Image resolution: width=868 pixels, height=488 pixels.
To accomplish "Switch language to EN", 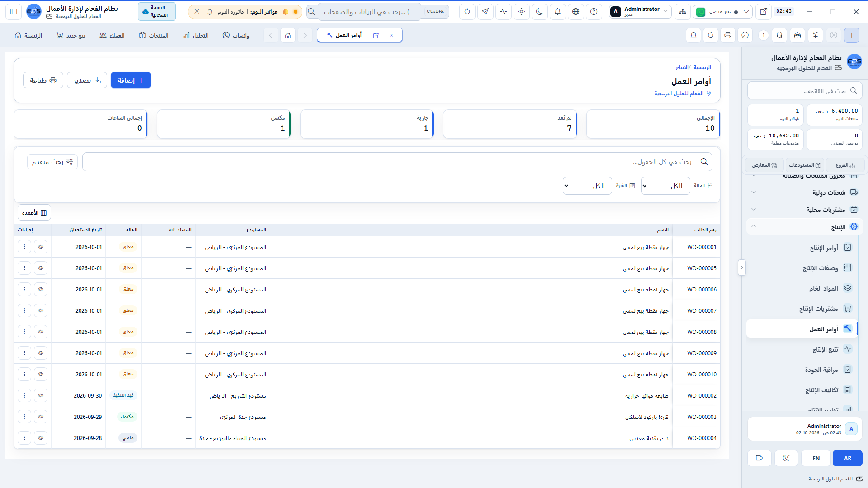I will pos(816,458).
